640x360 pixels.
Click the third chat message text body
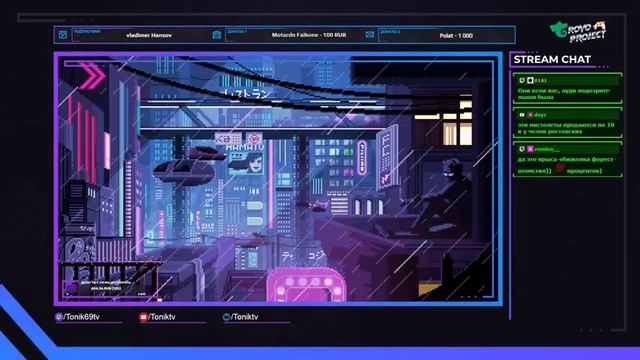click(566, 165)
